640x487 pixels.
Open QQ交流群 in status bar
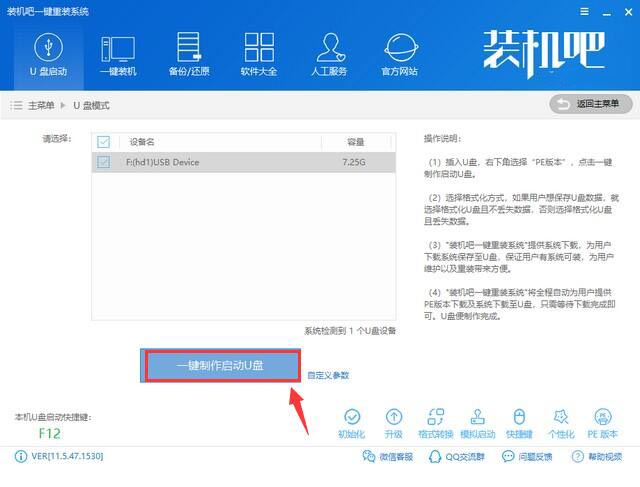tap(457, 456)
